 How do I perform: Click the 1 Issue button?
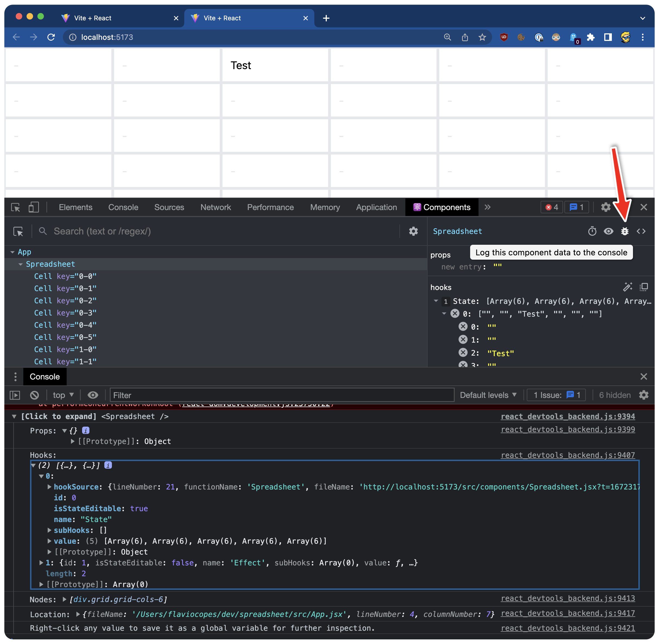click(556, 395)
